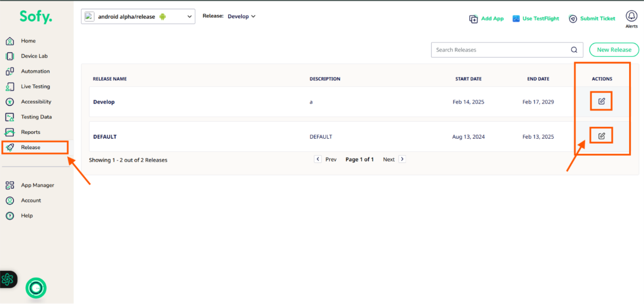
Task: Open the android alpha/release app dropdown
Action: click(x=138, y=17)
